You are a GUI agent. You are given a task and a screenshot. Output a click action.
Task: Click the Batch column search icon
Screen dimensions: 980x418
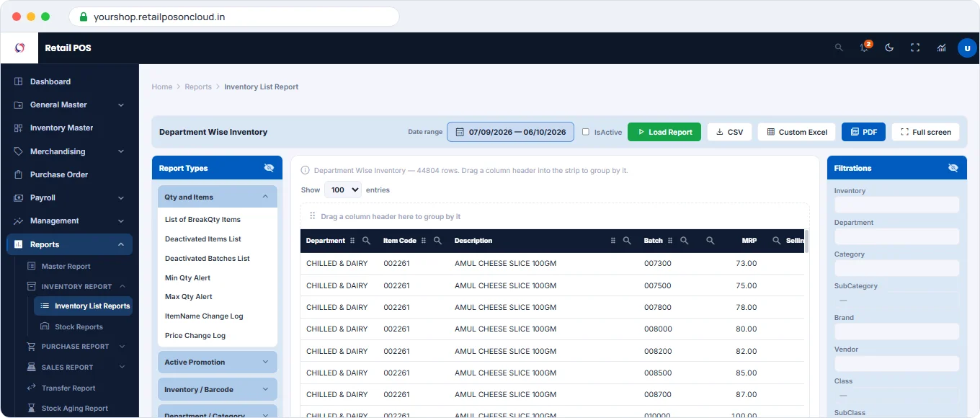pos(685,241)
